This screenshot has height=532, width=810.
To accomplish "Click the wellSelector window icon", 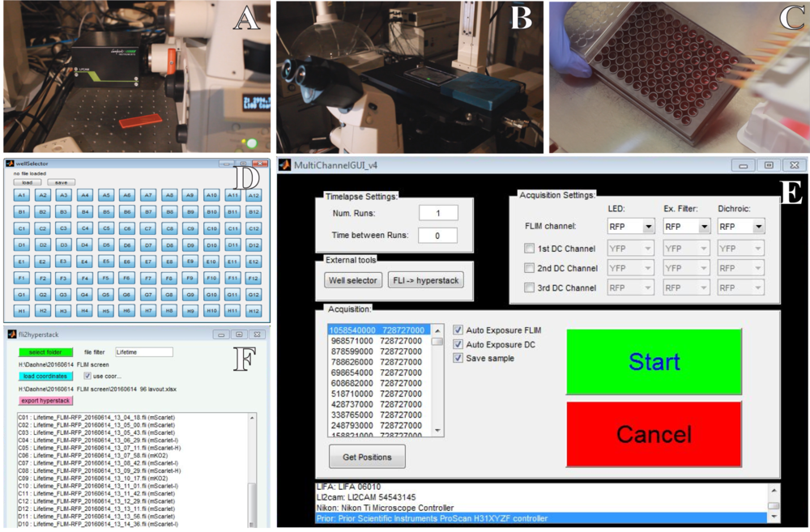I will click(11, 164).
